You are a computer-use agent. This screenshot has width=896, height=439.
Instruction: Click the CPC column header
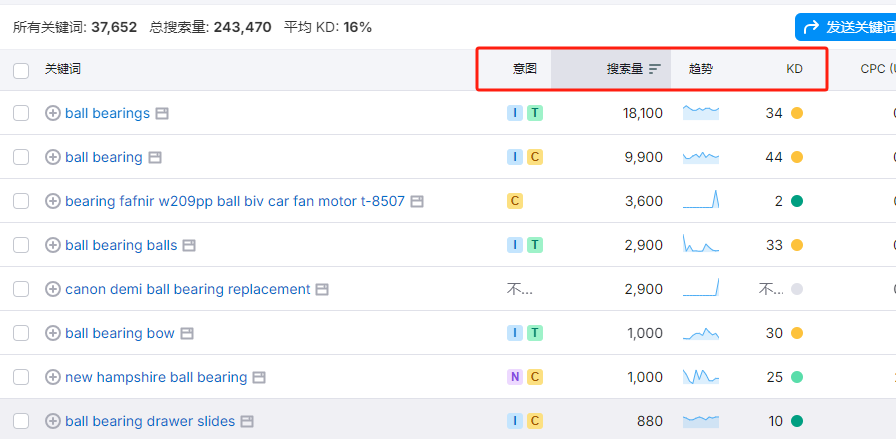(x=876, y=69)
